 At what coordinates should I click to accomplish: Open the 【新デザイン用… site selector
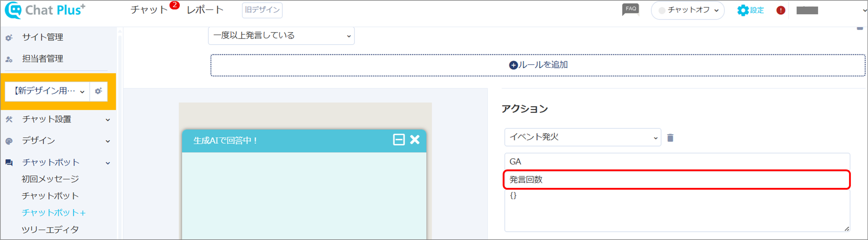pyautogui.click(x=48, y=91)
